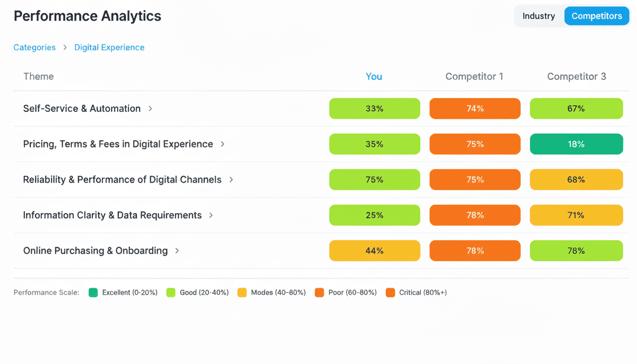Viewport: 637px width, 364px height.
Task: Click the You column header
Action: 374,76
